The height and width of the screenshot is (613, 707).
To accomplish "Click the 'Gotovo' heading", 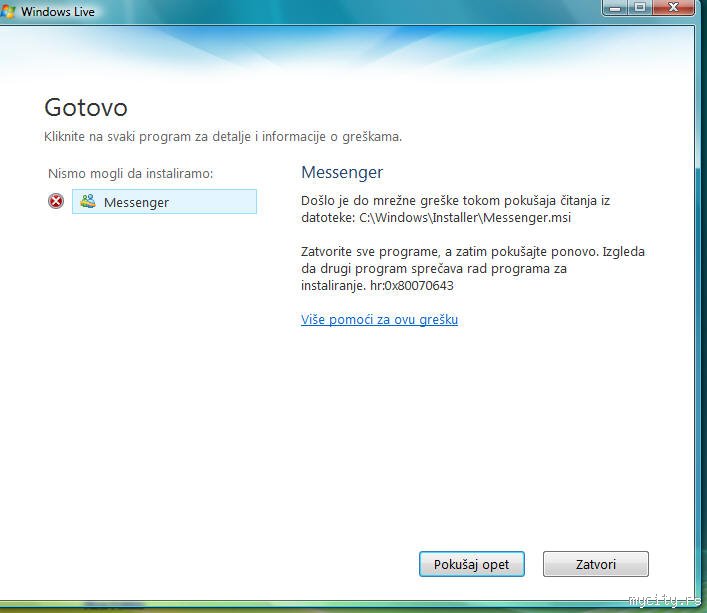I will 86,108.
